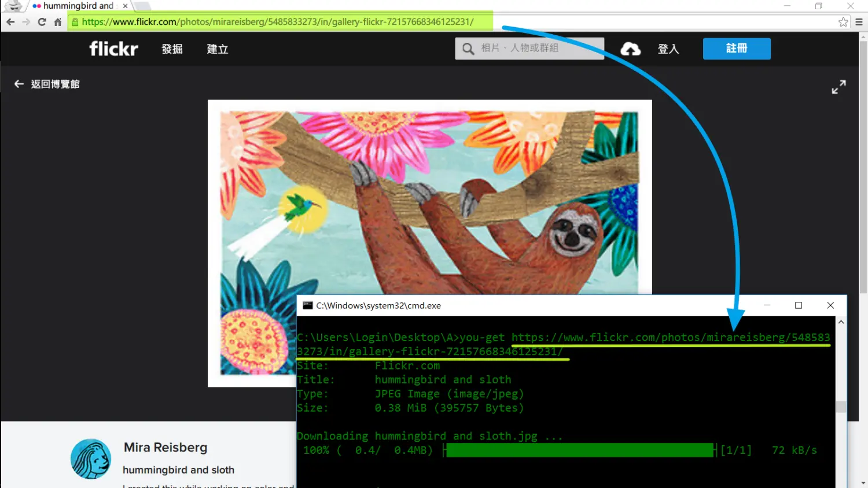Open the 建立 menu

[x=218, y=49]
